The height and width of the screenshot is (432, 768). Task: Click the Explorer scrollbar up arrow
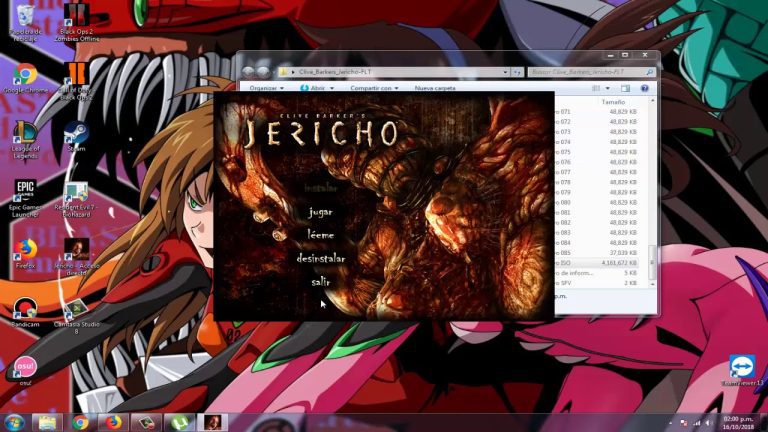click(652, 101)
